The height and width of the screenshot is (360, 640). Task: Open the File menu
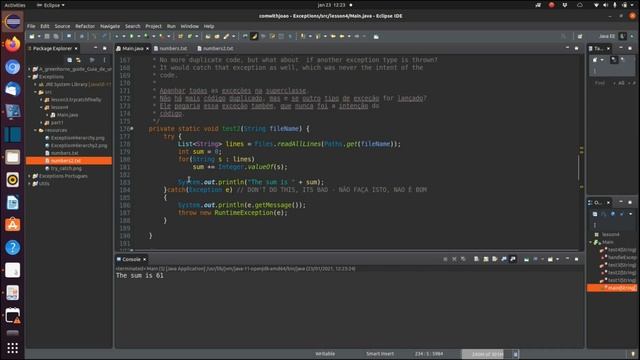click(31, 26)
